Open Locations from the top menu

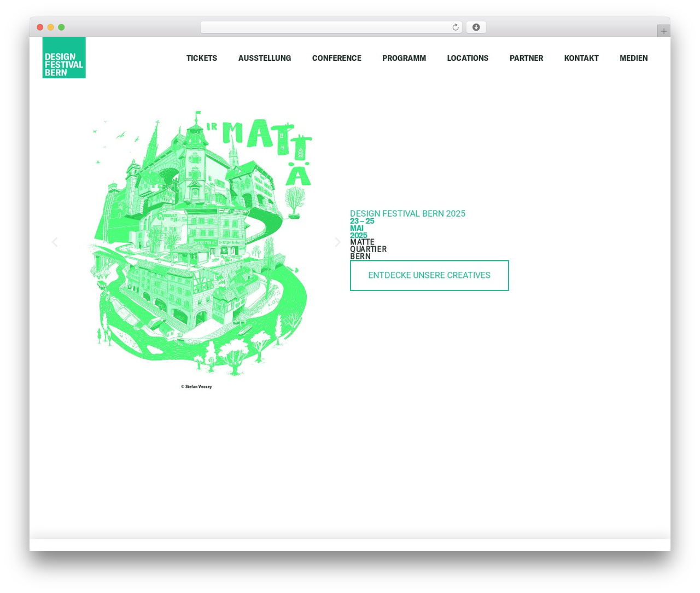[x=468, y=58]
